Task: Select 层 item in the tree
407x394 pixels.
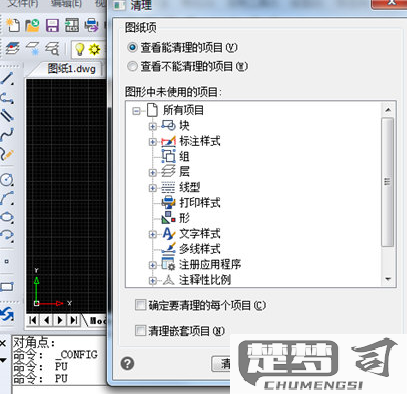Action: (184, 172)
